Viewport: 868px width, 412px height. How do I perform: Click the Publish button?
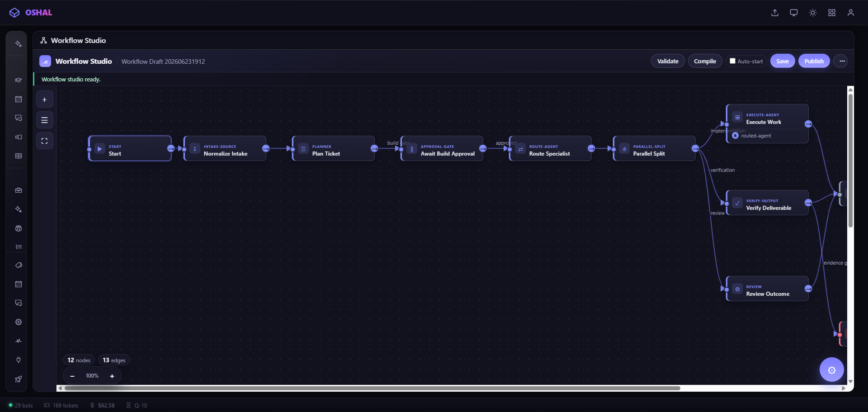click(x=814, y=61)
